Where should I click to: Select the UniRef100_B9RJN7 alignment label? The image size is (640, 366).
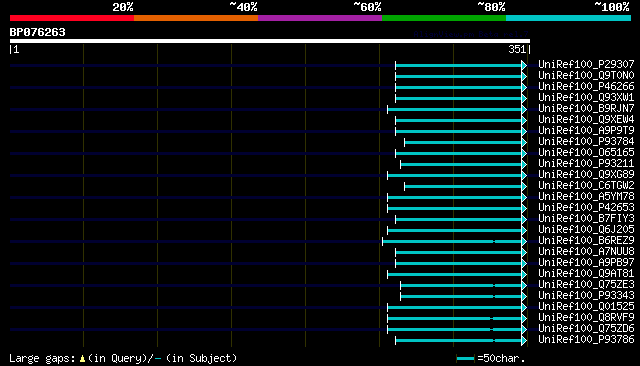(x=586, y=108)
